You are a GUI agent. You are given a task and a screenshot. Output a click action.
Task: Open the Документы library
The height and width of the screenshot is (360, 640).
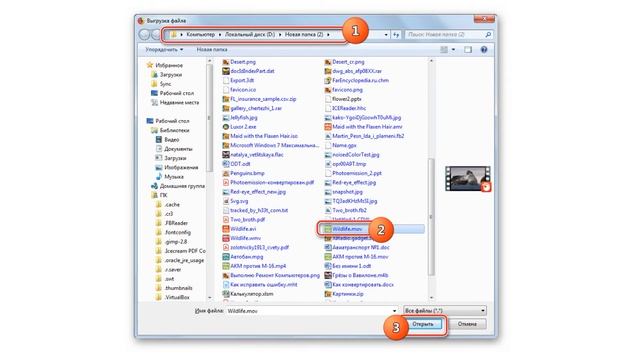coord(174,149)
